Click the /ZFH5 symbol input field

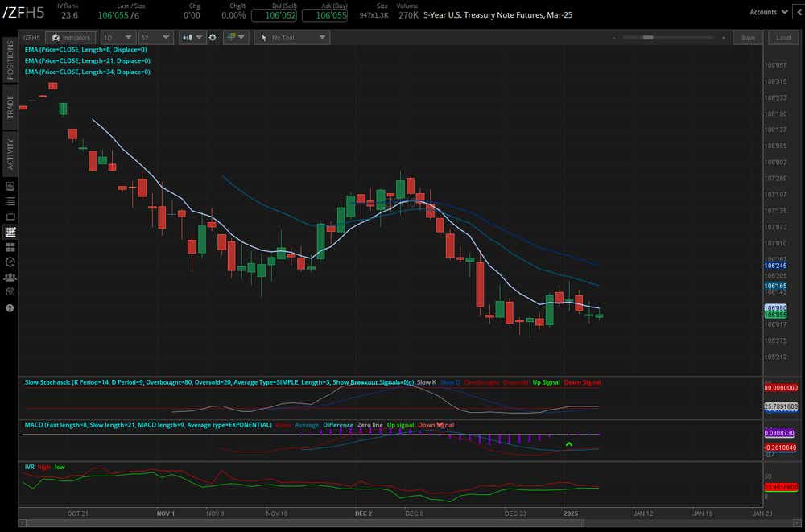click(x=32, y=37)
